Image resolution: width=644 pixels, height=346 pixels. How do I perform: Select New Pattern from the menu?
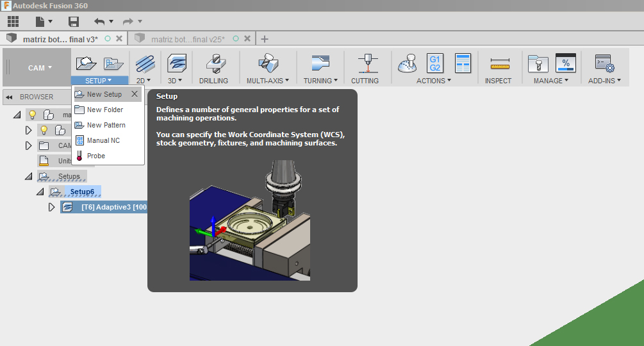(107, 125)
